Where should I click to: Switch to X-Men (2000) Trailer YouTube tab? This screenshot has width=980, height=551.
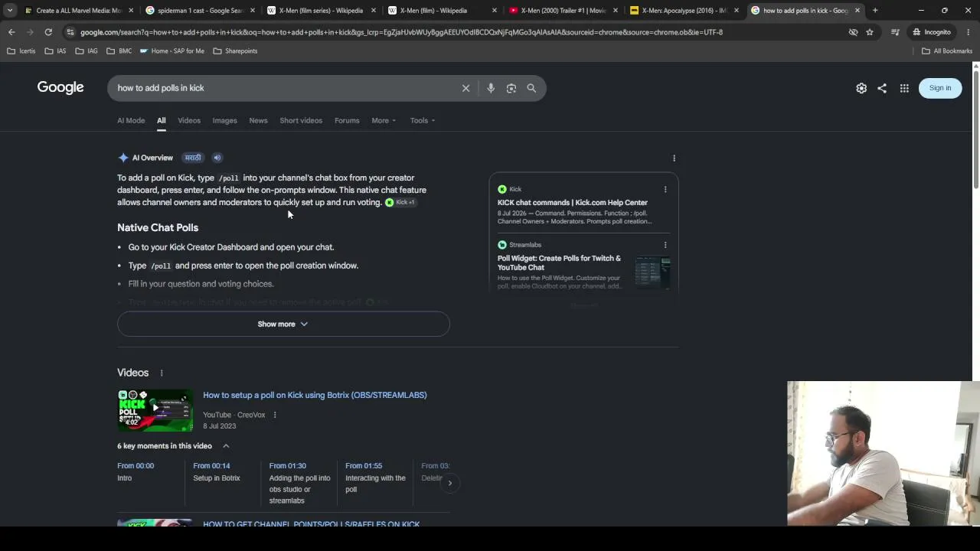[563, 11]
